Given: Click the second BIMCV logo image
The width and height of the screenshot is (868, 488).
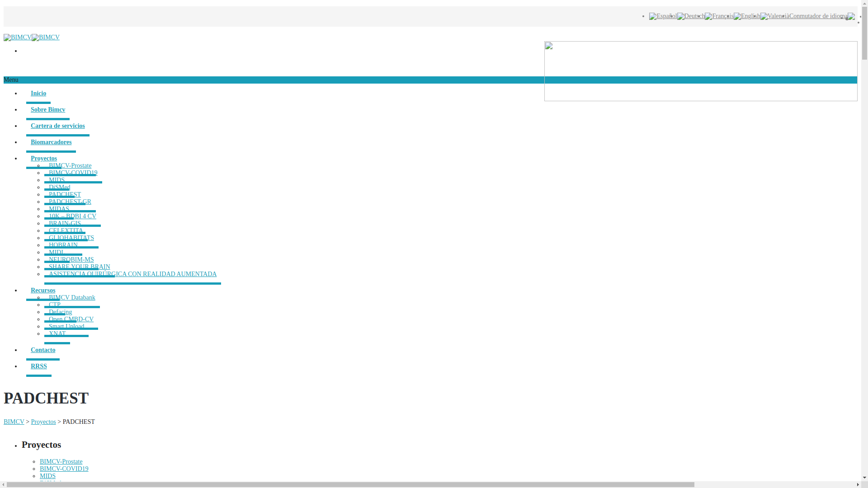Looking at the screenshot, I should tap(46, 38).
